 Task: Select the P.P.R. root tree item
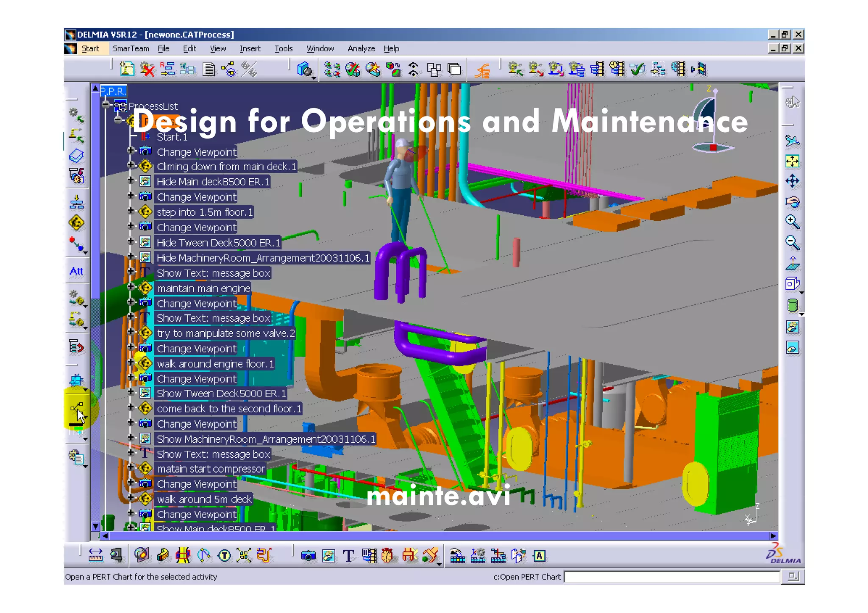point(113,91)
